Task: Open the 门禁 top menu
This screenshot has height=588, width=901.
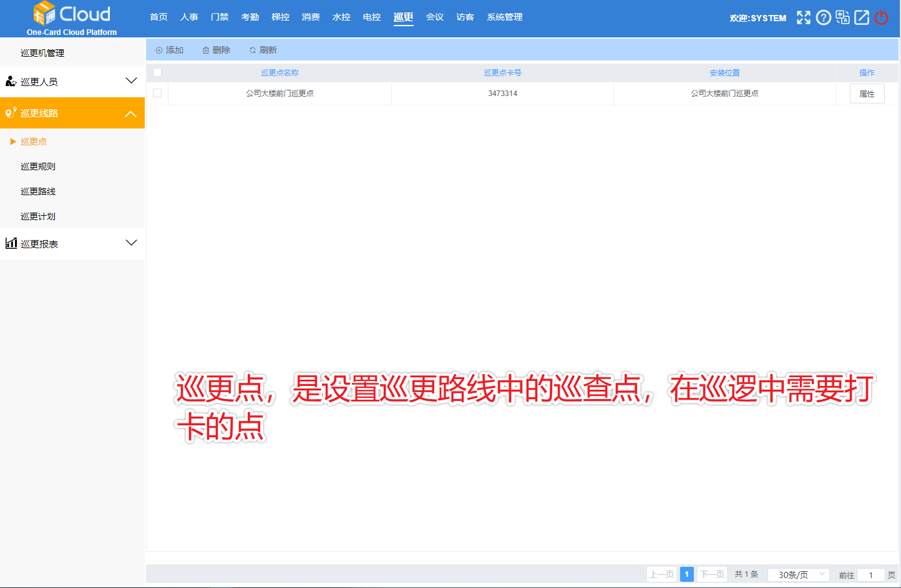Action: tap(220, 17)
